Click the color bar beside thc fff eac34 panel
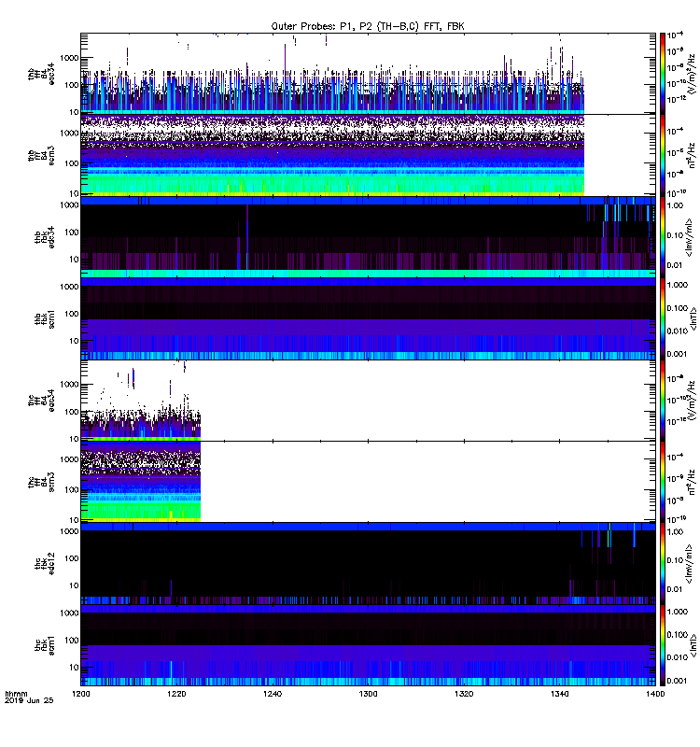Screen dimensions: 700x747 pyautogui.click(x=663, y=401)
